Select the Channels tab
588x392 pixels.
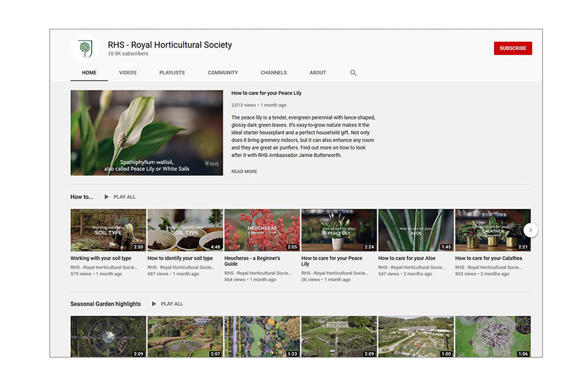click(273, 73)
